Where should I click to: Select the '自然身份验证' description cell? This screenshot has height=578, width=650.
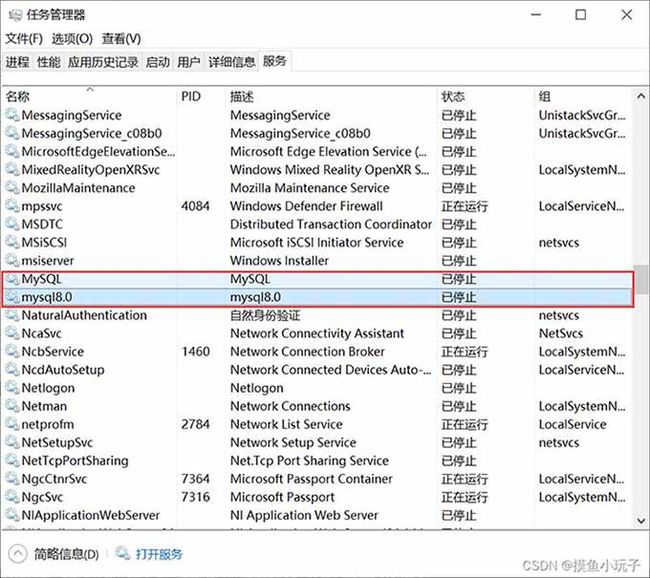tap(265, 315)
